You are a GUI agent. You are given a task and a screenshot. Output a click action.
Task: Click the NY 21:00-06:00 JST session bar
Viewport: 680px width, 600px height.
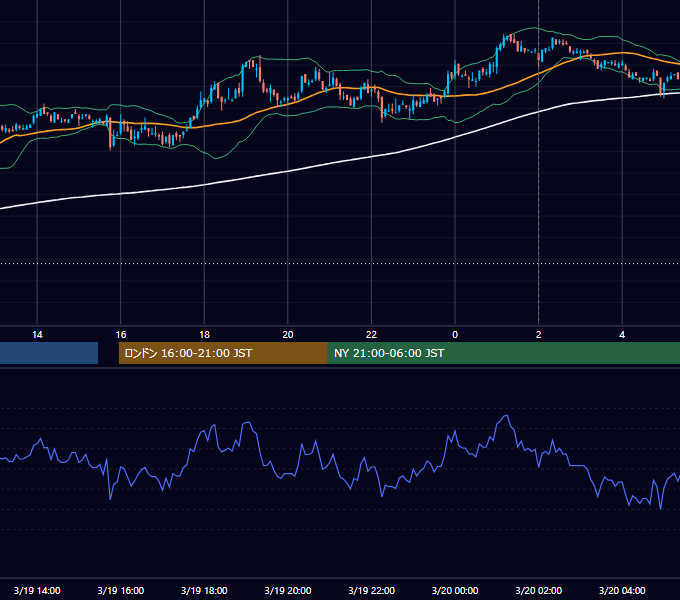pos(504,353)
